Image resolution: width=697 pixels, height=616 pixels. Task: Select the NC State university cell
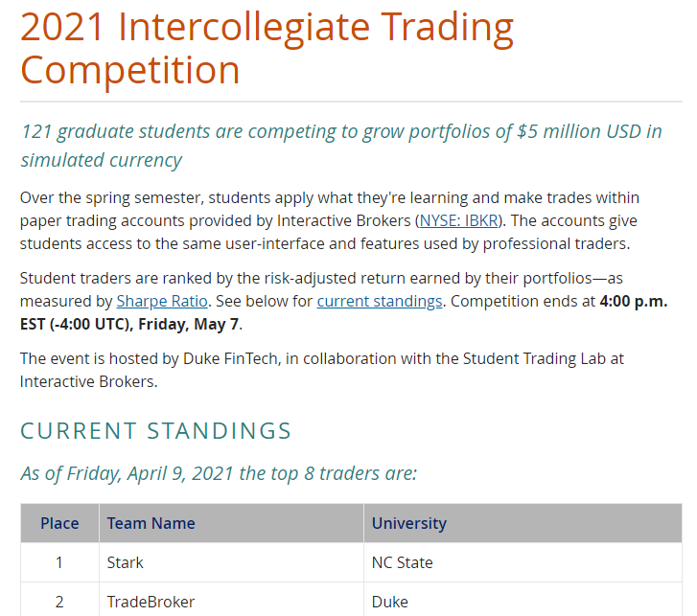coord(523,562)
